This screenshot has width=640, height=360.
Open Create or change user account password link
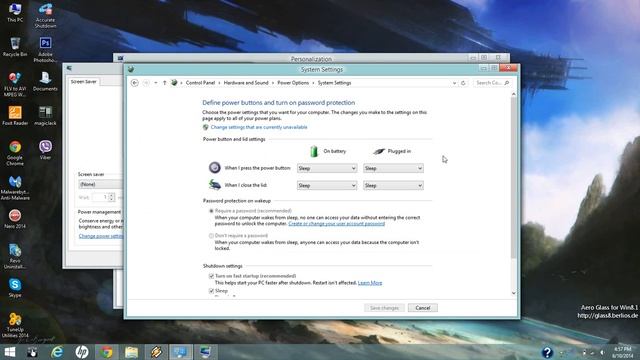pyautogui.click(x=336, y=224)
